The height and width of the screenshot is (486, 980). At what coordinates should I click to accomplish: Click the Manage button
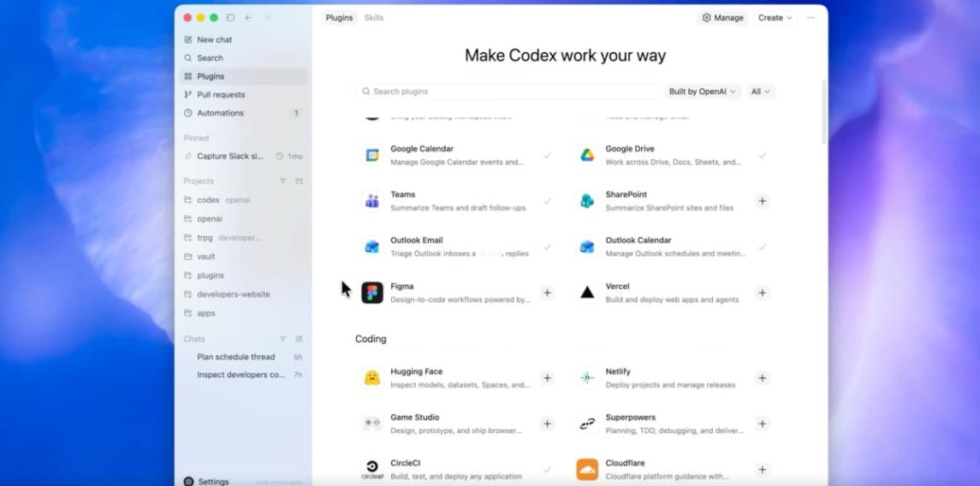[x=722, y=18]
